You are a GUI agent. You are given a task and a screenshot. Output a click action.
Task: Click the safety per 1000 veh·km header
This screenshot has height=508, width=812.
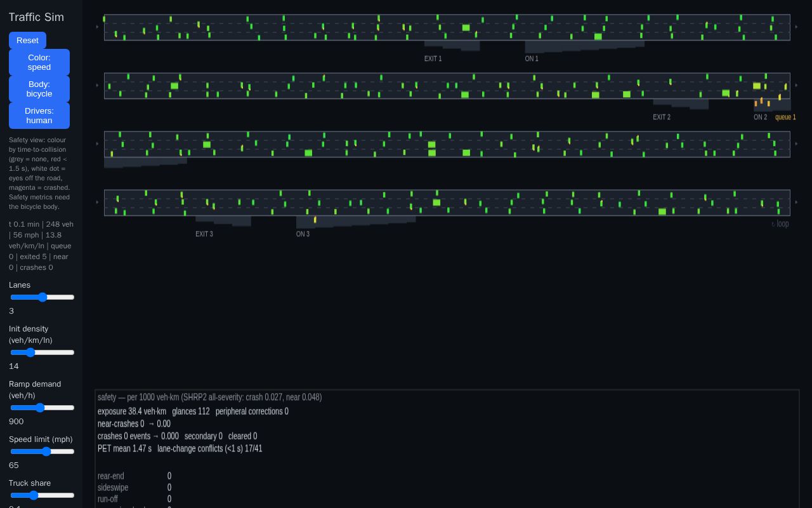click(209, 397)
